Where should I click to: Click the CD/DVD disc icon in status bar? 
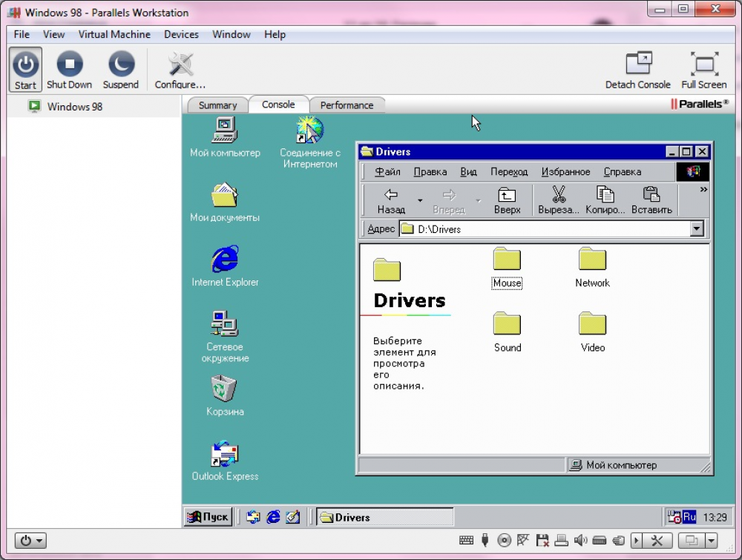pos(504,540)
